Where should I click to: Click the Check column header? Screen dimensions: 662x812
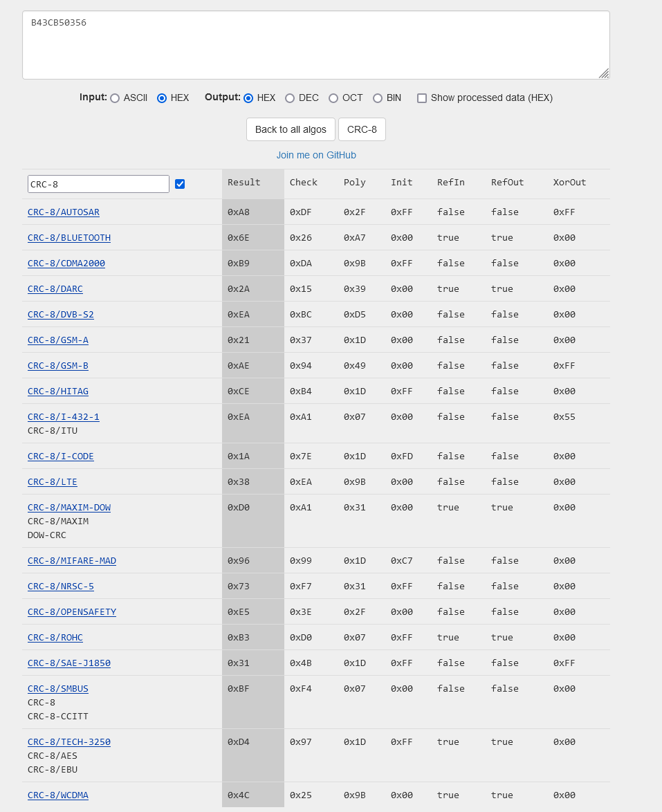[x=304, y=183]
